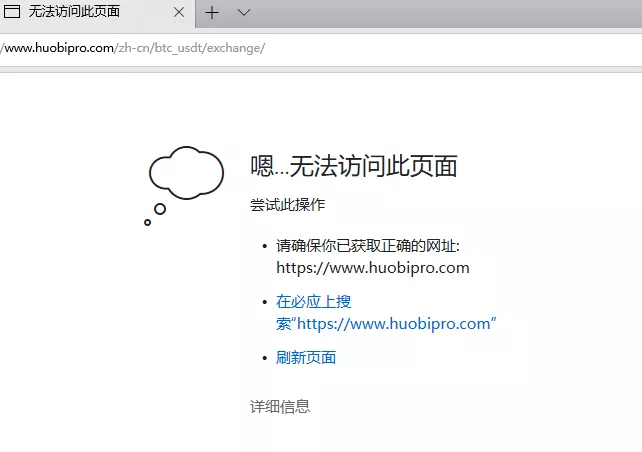Close the 无法访问此页面 tab
Viewport: 642px width, 452px height.
(179, 12)
